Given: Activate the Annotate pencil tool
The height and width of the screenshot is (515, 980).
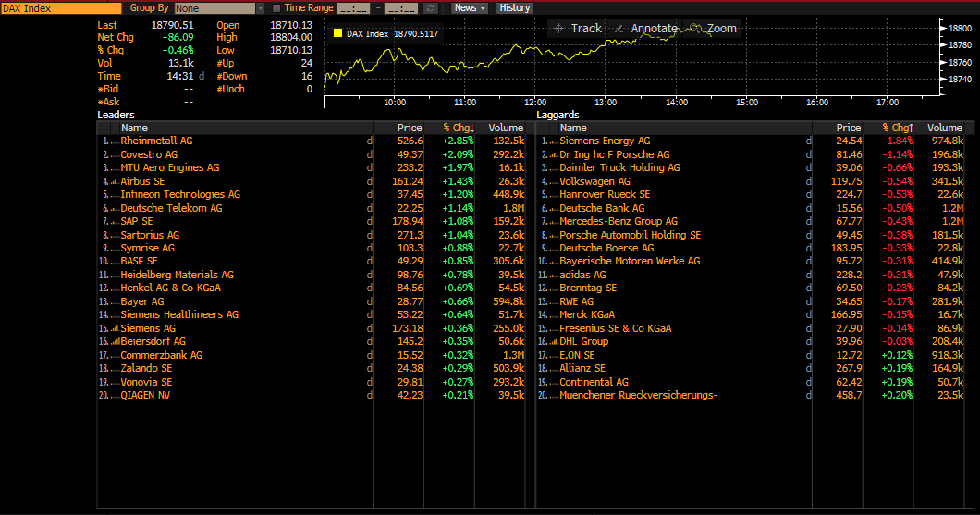Looking at the screenshot, I should (619, 29).
